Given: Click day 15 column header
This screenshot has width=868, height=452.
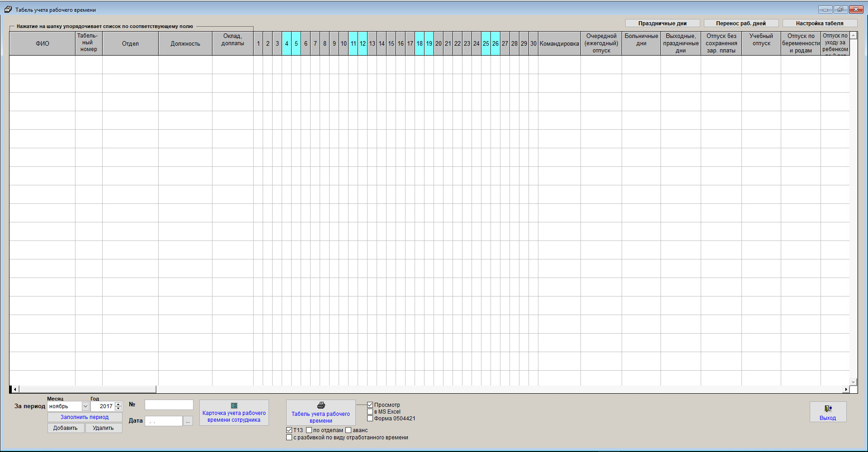Looking at the screenshot, I should 391,43.
